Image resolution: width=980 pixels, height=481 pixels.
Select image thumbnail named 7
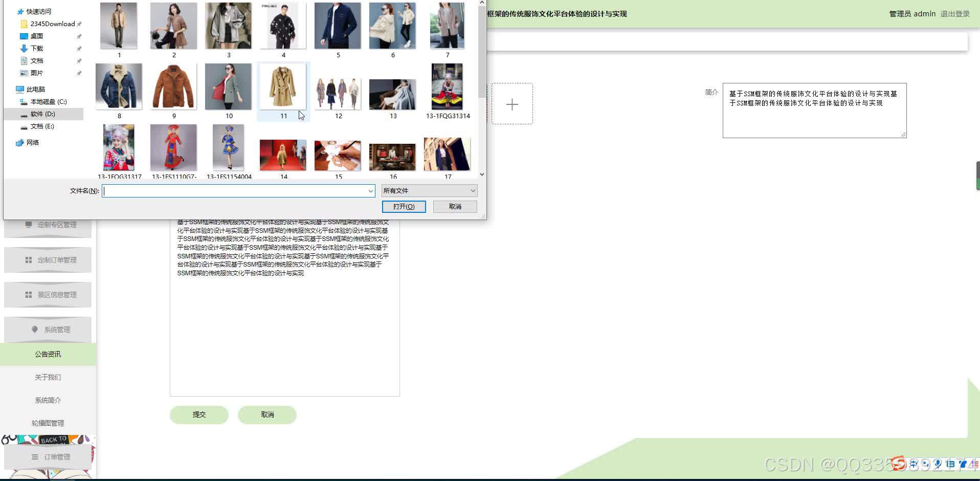point(447,27)
